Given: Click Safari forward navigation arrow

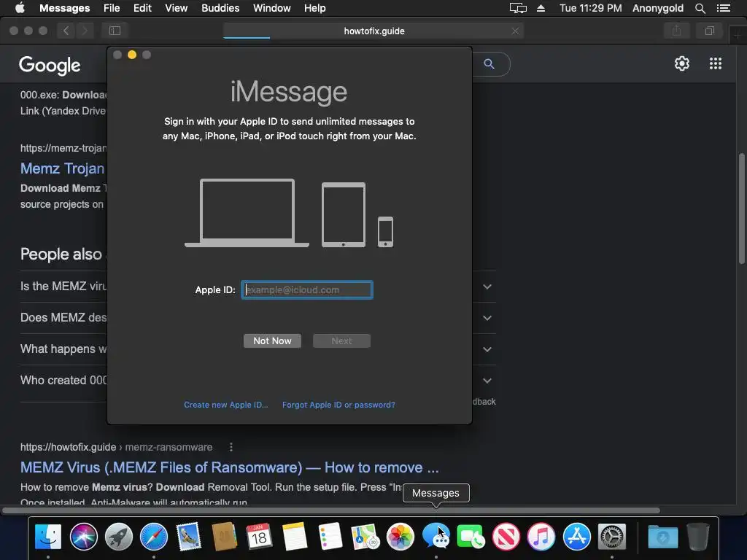Looking at the screenshot, I should coord(85,31).
